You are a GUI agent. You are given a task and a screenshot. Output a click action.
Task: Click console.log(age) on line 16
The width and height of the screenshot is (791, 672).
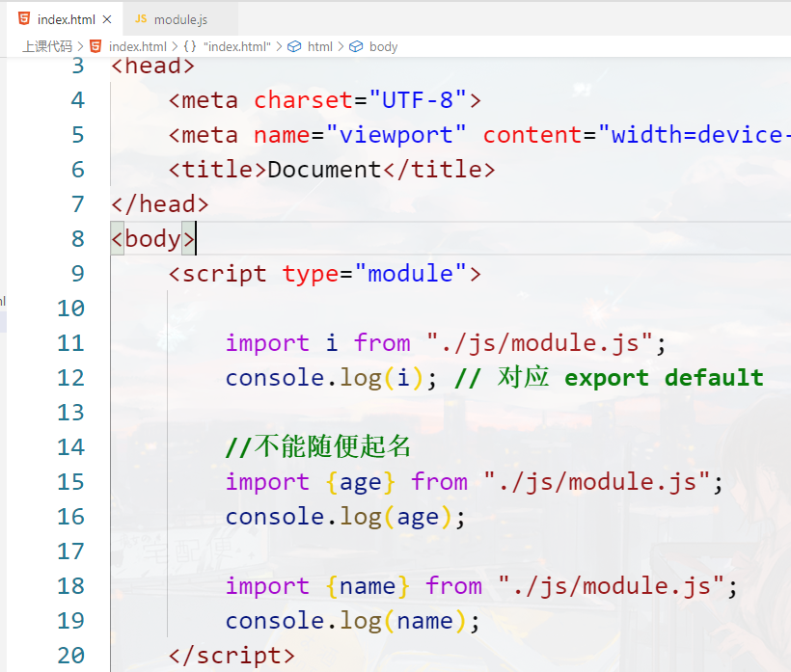tap(338, 517)
